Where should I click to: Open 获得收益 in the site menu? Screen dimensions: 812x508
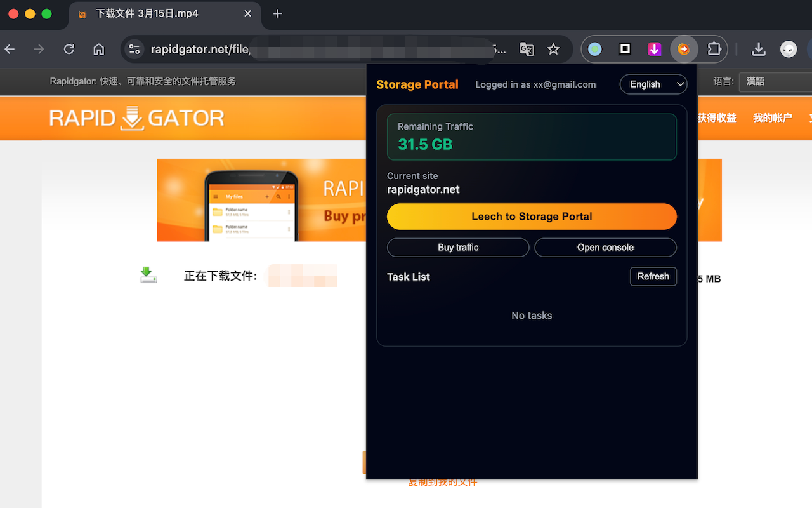click(717, 118)
